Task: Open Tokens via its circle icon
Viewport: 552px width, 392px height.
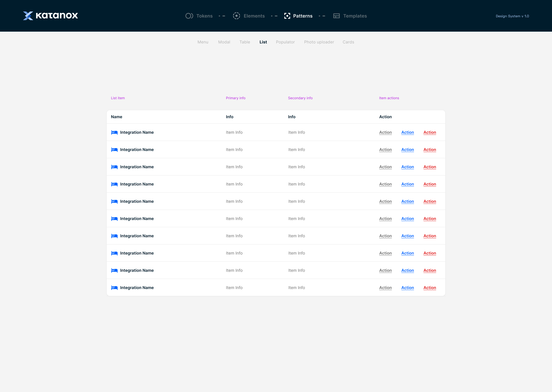Action: [189, 16]
